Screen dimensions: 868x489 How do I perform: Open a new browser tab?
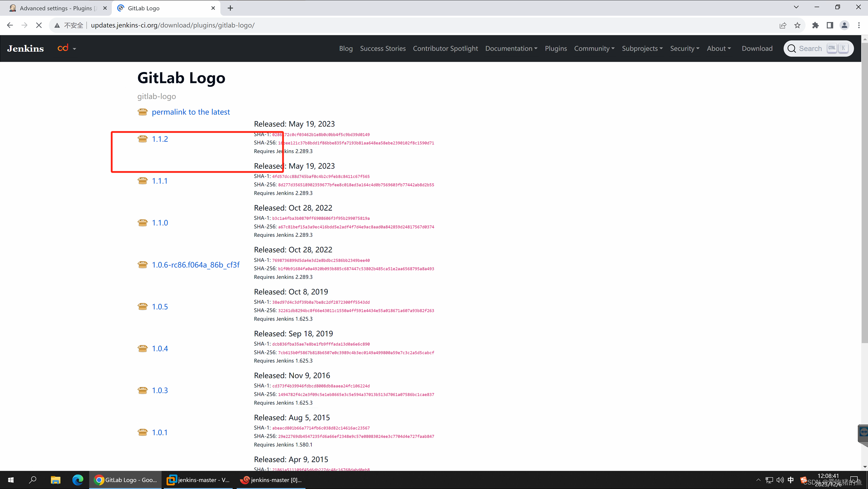[230, 8]
